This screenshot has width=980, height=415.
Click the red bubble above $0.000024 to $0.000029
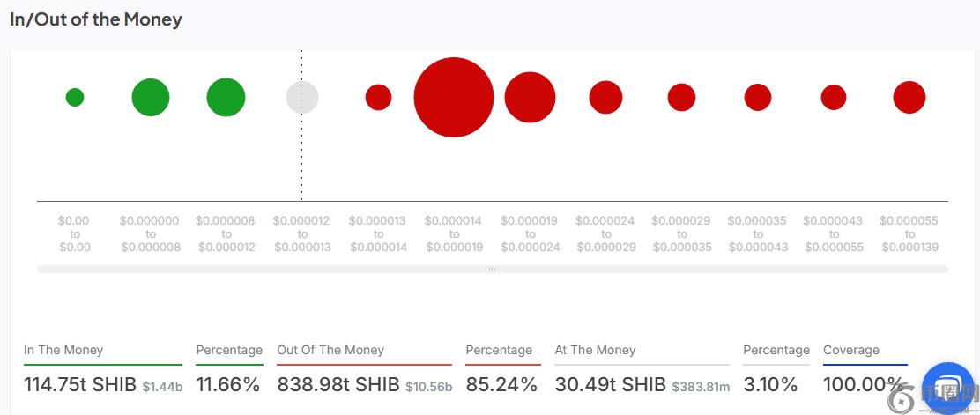[605, 97]
